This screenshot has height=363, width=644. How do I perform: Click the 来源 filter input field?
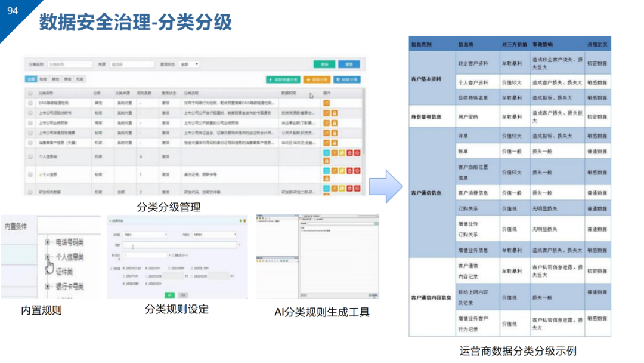click(132, 64)
